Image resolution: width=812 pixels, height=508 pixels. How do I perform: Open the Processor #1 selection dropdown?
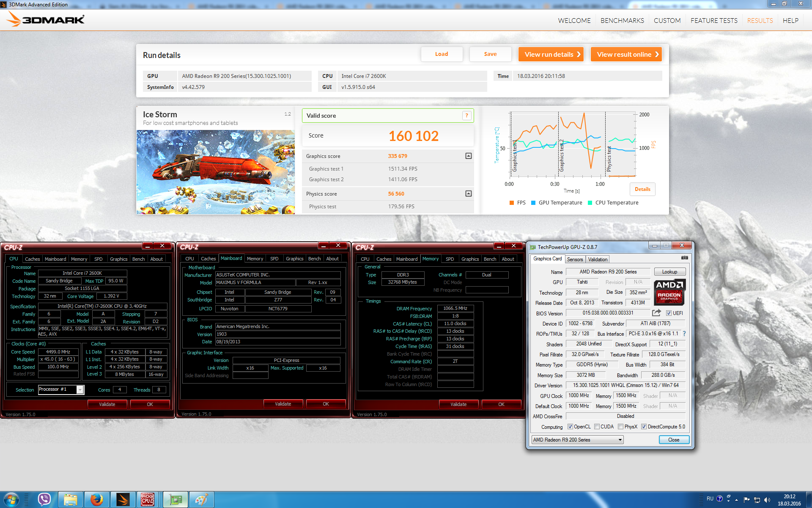[x=61, y=389]
